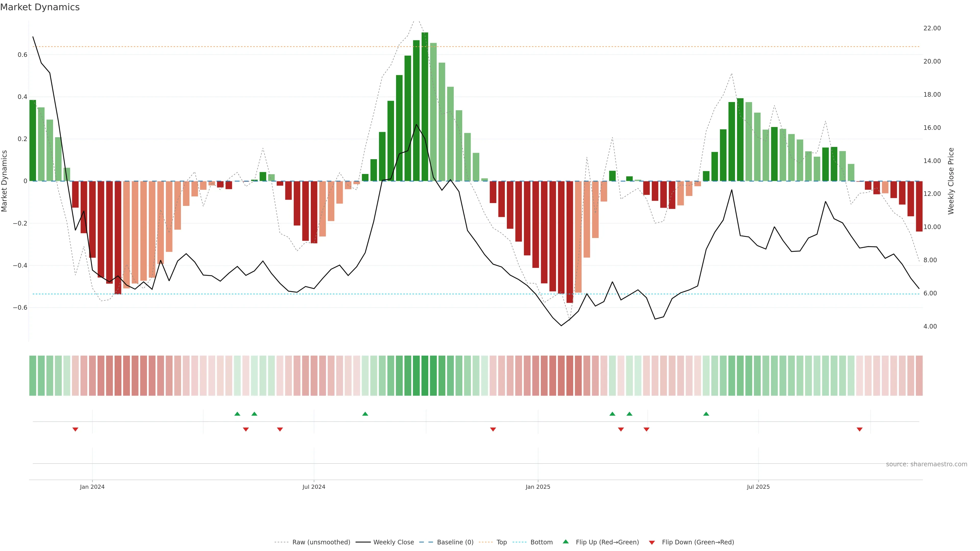The height and width of the screenshot is (551, 980).
Task: Click the last red flip-down marker after Jul 2025
Action: tap(859, 429)
